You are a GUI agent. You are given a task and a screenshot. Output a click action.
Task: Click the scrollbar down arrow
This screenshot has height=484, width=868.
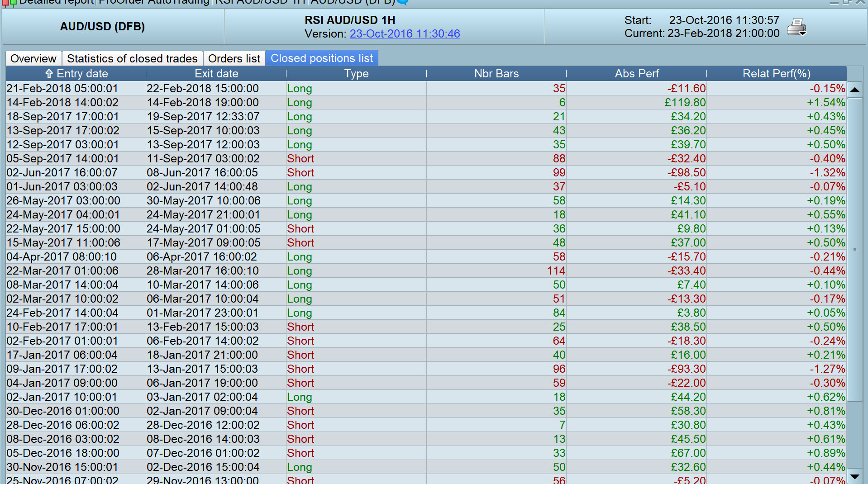pyautogui.click(x=855, y=476)
